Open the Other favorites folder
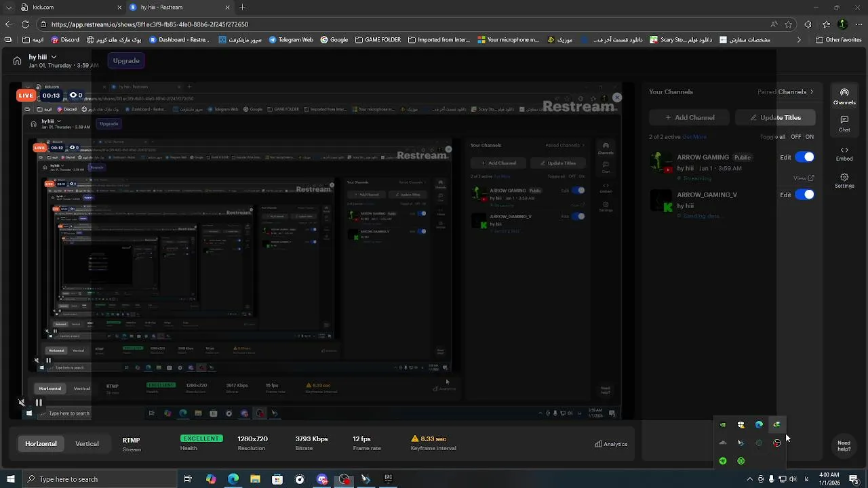The width and height of the screenshot is (868, 488). click(837, 40)
